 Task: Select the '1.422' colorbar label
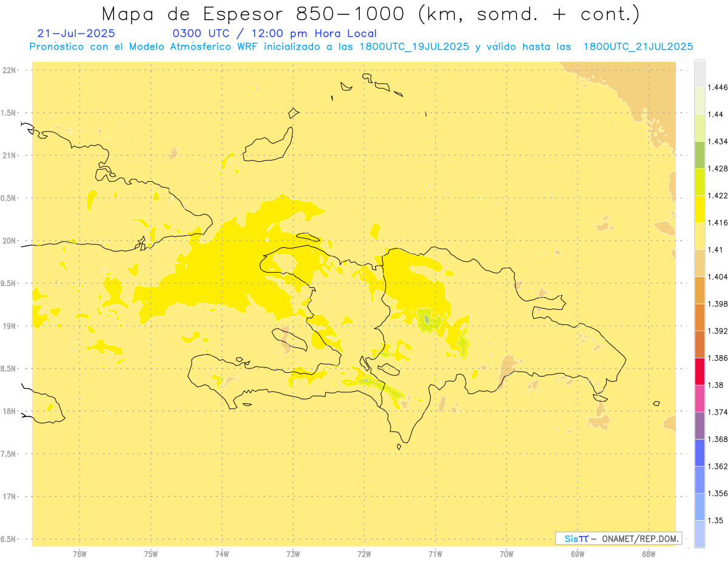coord(718,196)
